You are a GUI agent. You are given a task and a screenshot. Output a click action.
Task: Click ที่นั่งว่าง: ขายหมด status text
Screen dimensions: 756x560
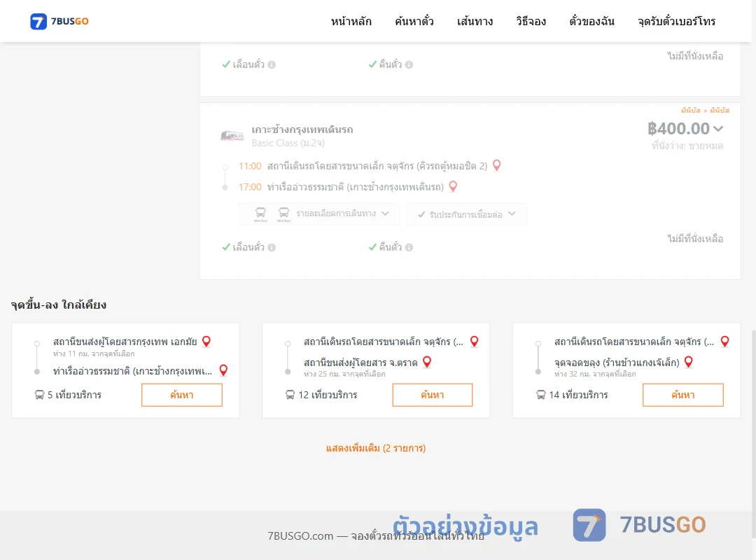click(x=687, y=146)
